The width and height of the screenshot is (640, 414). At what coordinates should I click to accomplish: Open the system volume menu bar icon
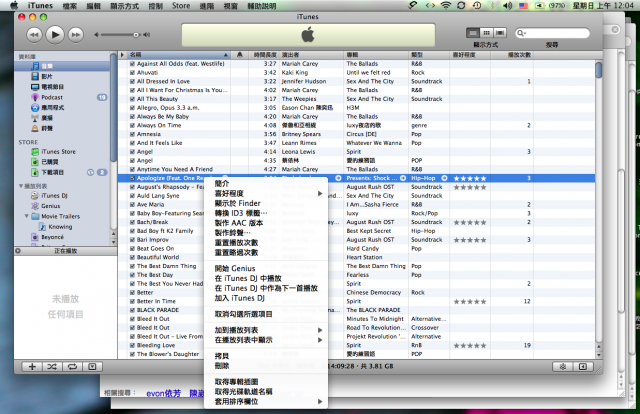pyautogui.click(x=507, y=6)
